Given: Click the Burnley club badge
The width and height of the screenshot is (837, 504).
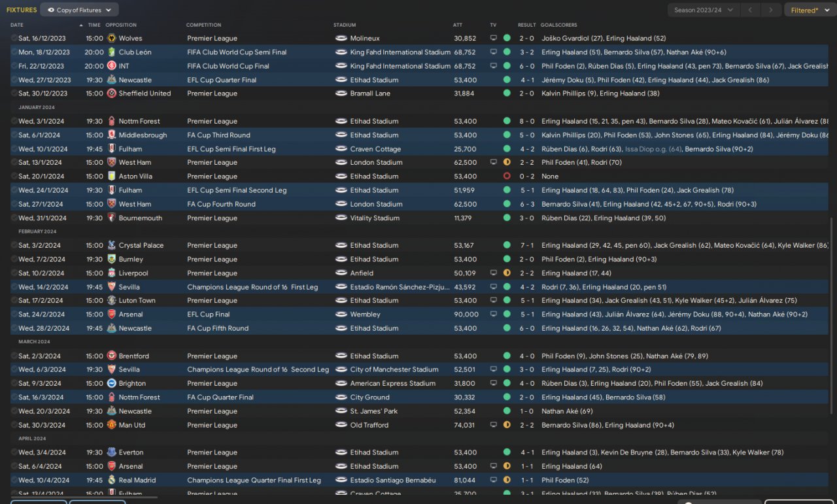Looking at the screenshot, I should 111,260.
